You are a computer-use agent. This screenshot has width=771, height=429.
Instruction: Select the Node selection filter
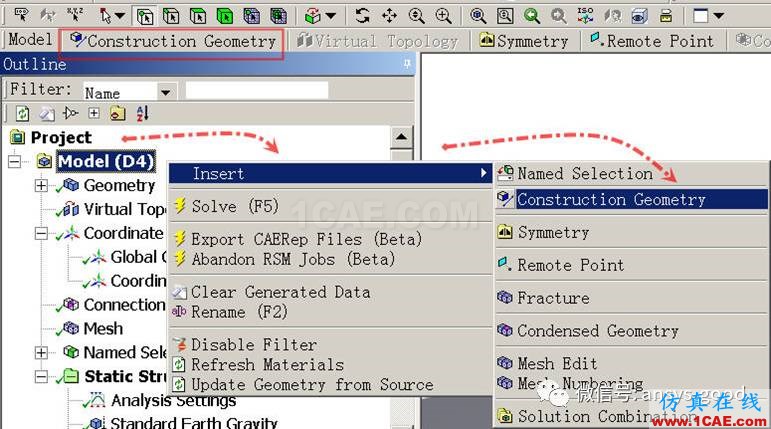point(252,16)
